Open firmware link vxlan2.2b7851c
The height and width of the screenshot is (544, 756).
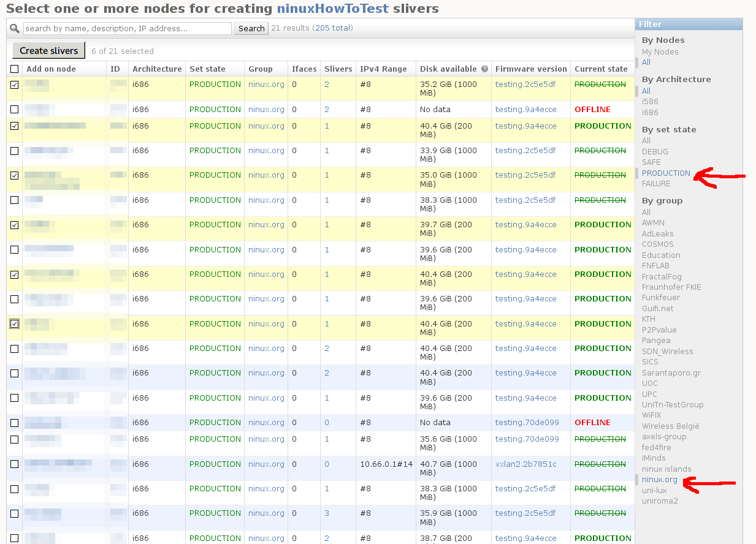pos(525,464)
